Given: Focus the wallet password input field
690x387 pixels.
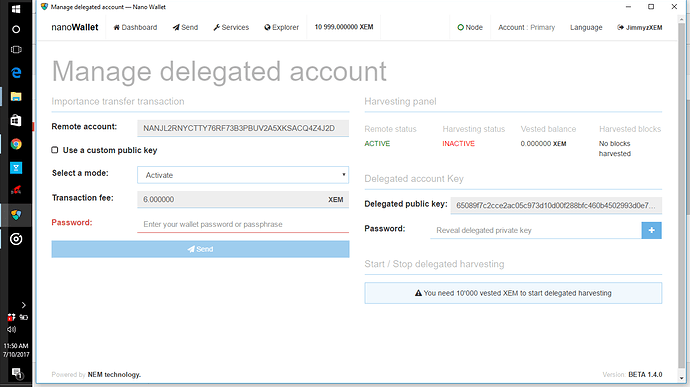Looking at the screenshot, I should coord(243,224).
